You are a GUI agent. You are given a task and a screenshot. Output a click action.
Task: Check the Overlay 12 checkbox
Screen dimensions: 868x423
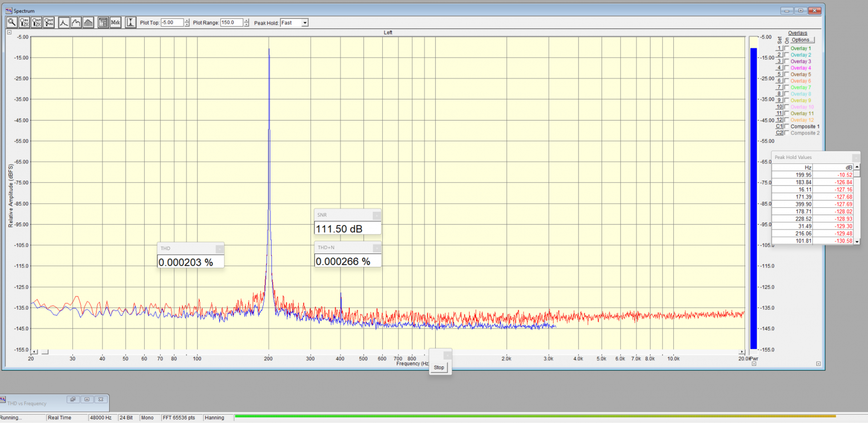click(x=786, y=120)
